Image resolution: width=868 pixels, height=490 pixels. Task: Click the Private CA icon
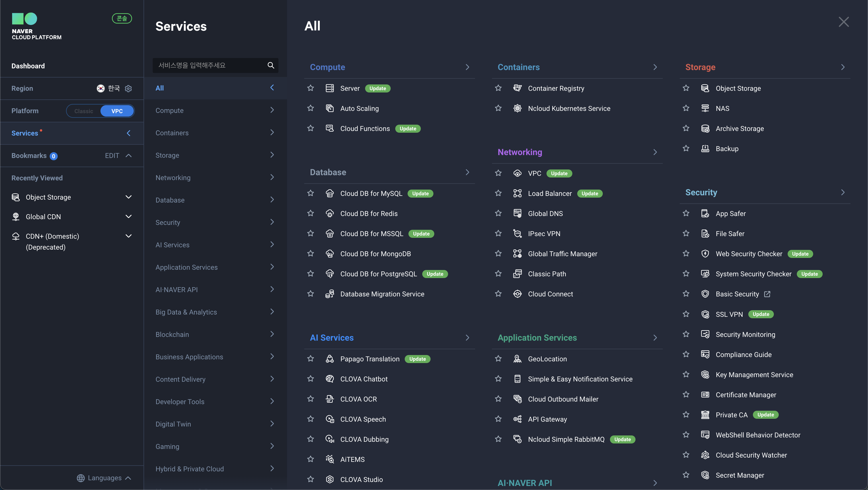[x=705, y=415]
